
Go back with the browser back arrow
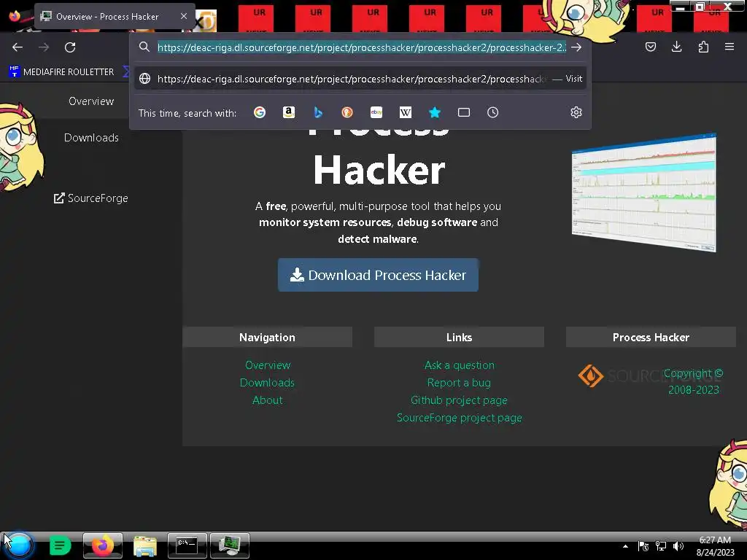coord(18,47)
